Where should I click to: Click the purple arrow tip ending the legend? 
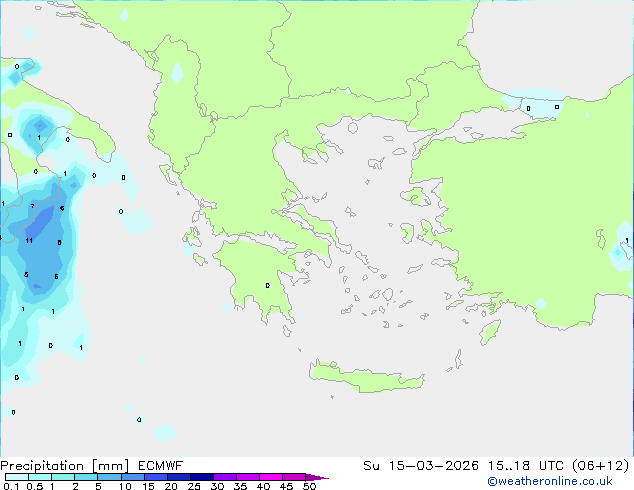(317, 477)
